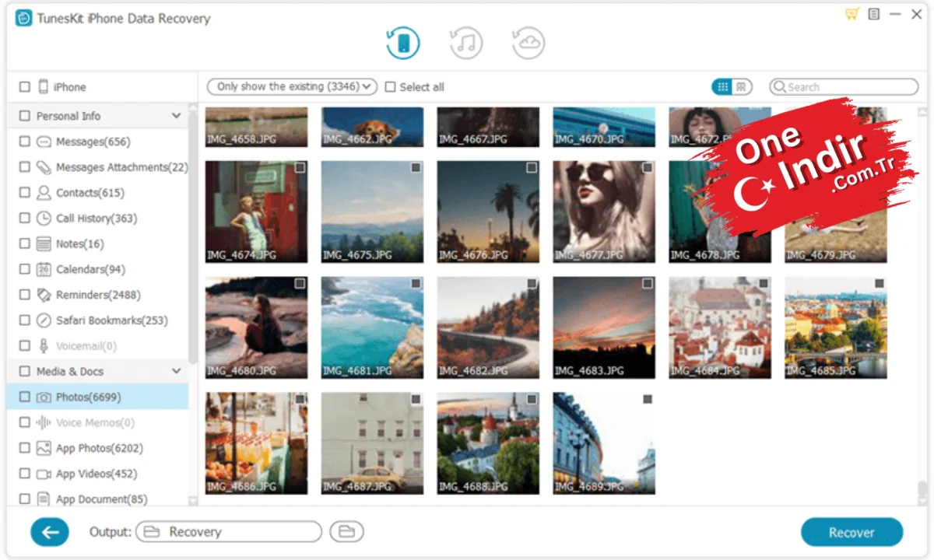Check the Messages(656) checkbox
The image size is (934, 560).
click(25, 142)
